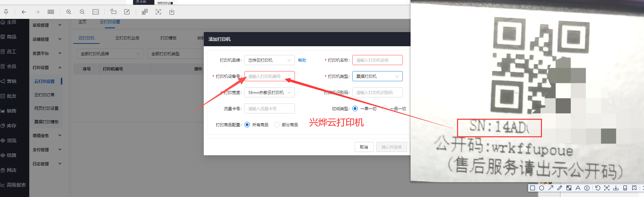Click the pin icon in the top toolbar

pyautogui.click(x=6, y=12)
